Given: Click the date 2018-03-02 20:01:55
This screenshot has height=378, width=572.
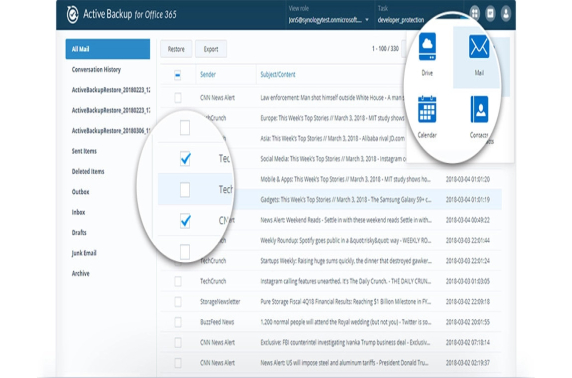Looking at the screenshot, I should click(x=468, y=322).
